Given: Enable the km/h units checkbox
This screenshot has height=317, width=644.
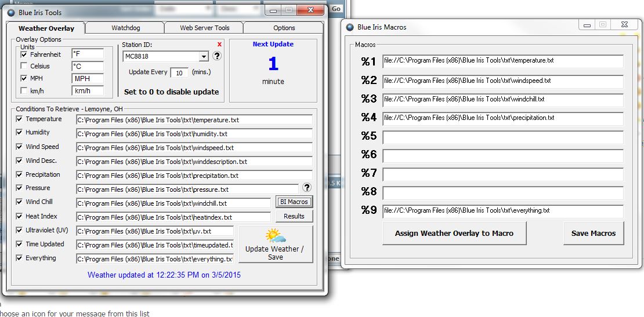Looking at the screenshot, I should (24, 90).
